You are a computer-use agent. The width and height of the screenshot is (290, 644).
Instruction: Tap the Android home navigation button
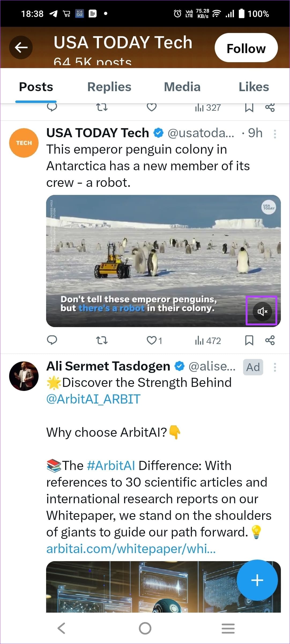coord(145,628)
